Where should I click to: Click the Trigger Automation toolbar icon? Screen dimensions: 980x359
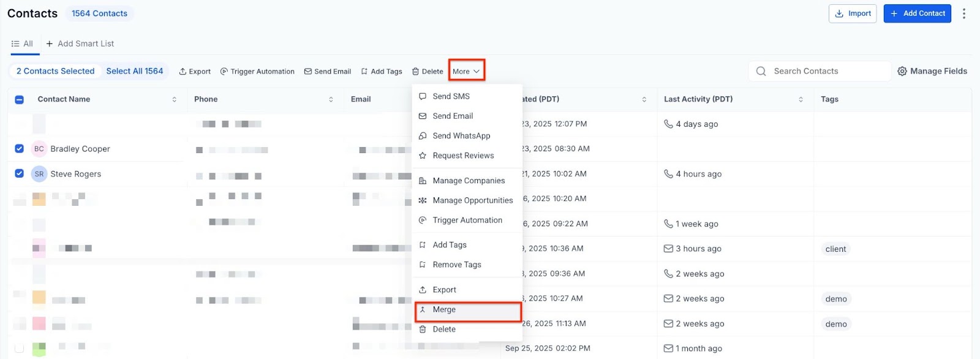[224, 72]
